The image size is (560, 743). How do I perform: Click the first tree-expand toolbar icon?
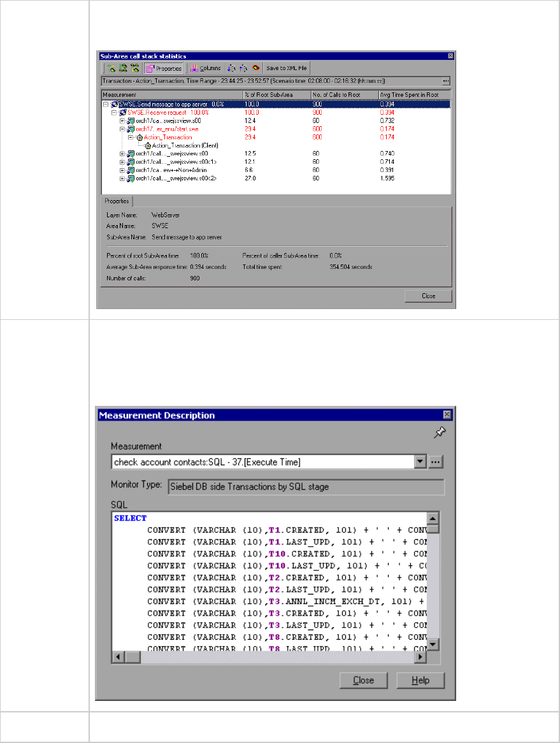point(111,68)
